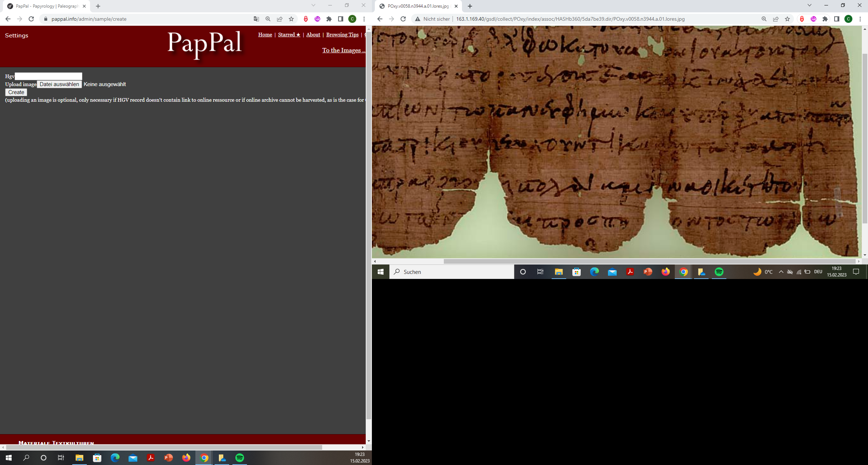The image size is (868, 465).
Task: Close the POxy.v0058 image tab
Action: (x=456, y=6)
